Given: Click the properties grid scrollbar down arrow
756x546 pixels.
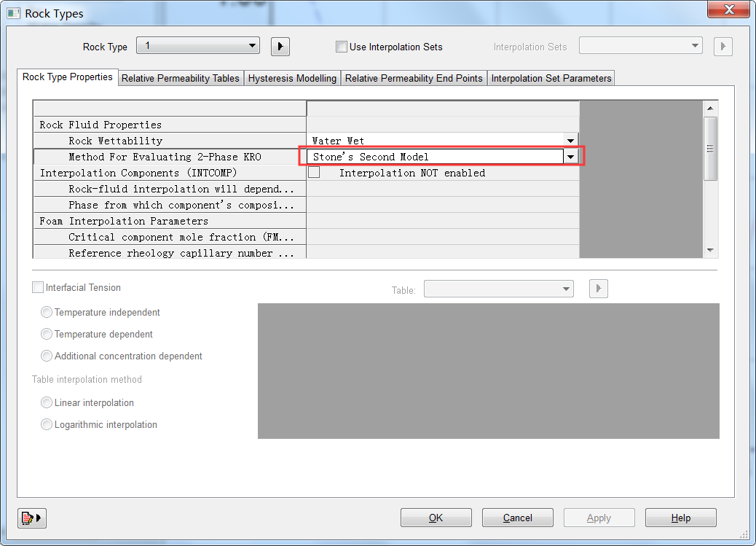Looking at the screenshot, I should (x=711, y=251).
